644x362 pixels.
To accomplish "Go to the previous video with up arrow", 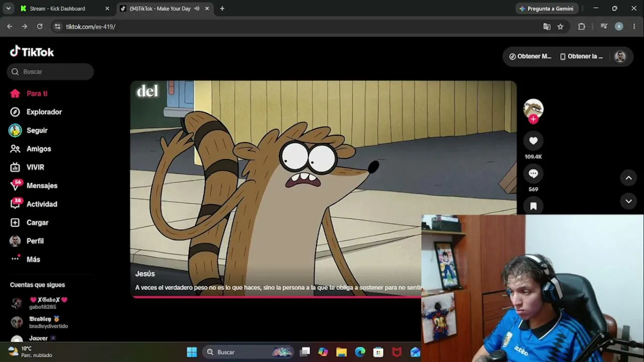I will pos(628,177).
